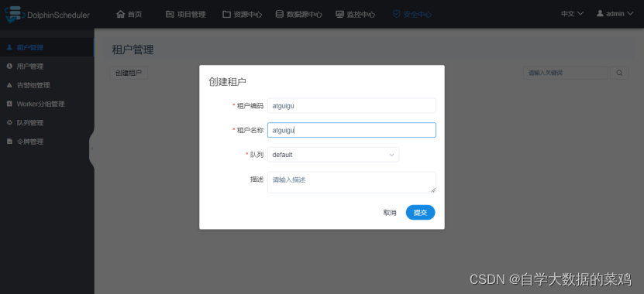The image size is (644, 294).
Task: Open 数据源中心 navigation item
Action: click(x=298, y=15)
